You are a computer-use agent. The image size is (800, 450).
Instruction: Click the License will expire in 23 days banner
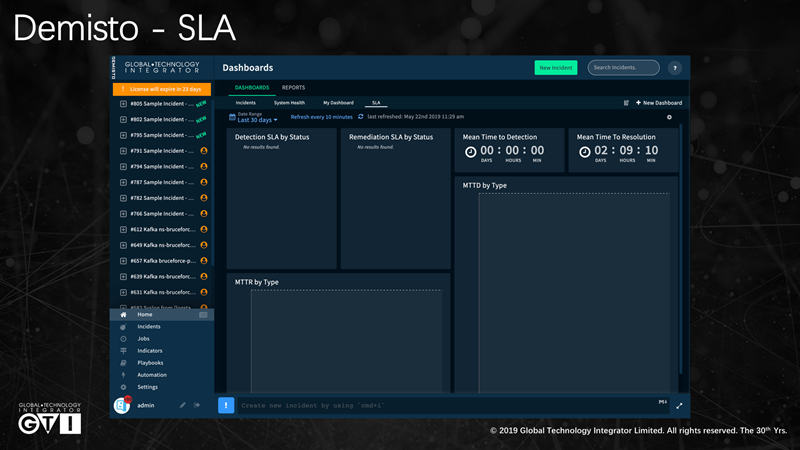(x=162, y=89)
